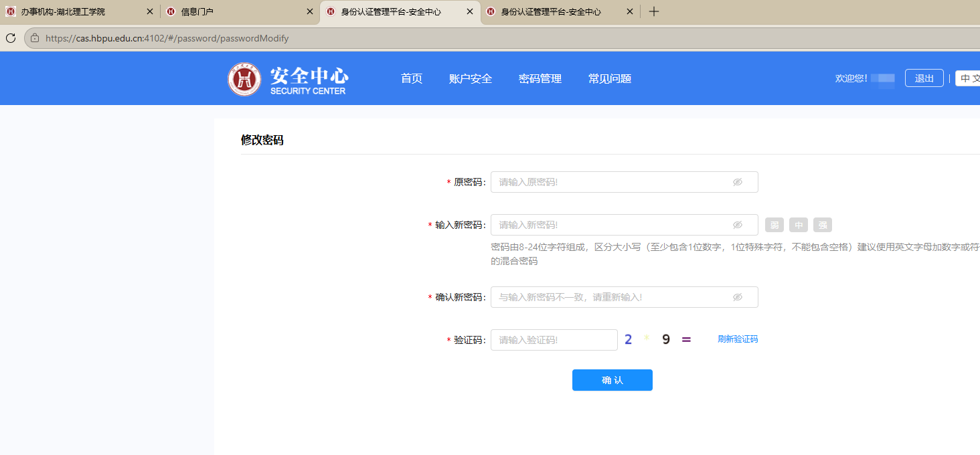Open a new browser tab
Screen dimensions: 980x455
(654, 11)
